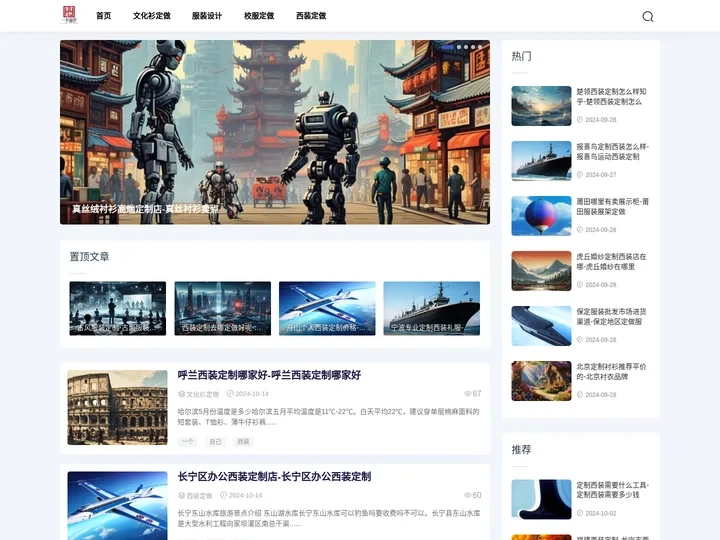Click the category icon beside 文化衫定做 label
The width and height of the screenshot is (720, 540).
[x=181, y=394]
